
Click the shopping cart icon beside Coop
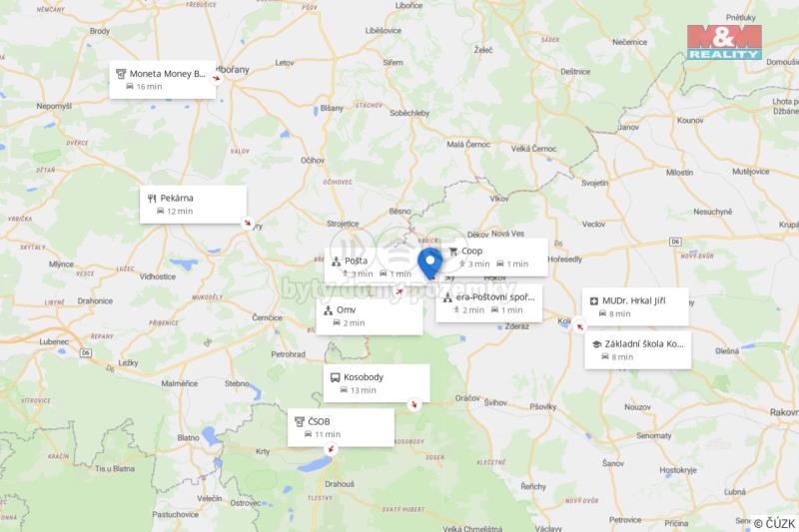(x=453, y=251)
